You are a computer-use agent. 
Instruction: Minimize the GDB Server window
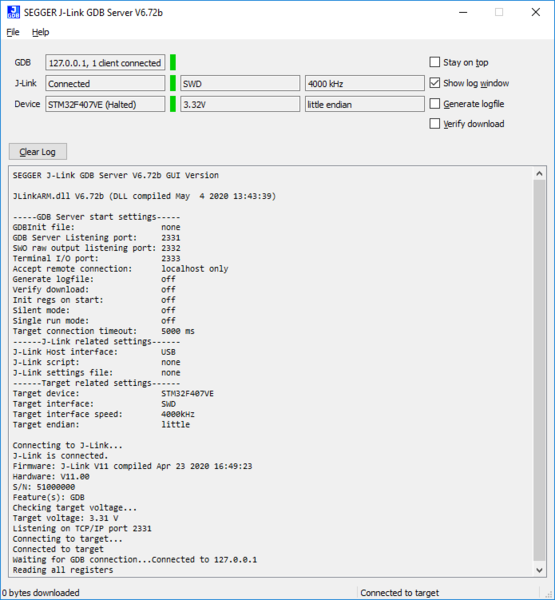pyautogui.click(x=463, y=12)
